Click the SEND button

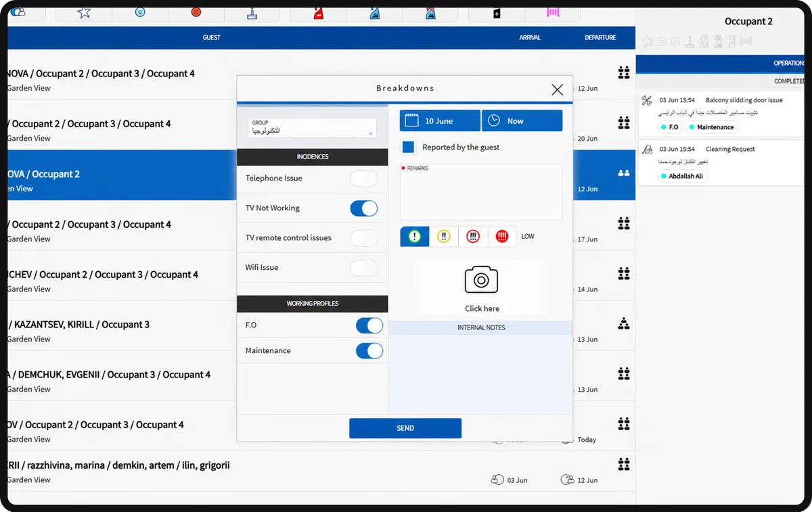[405, 428]
